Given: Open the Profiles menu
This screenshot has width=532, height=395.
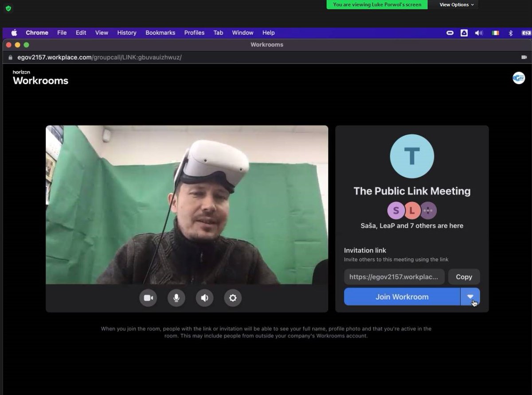Looking at the screenshot, I should [x=194, y=33].
